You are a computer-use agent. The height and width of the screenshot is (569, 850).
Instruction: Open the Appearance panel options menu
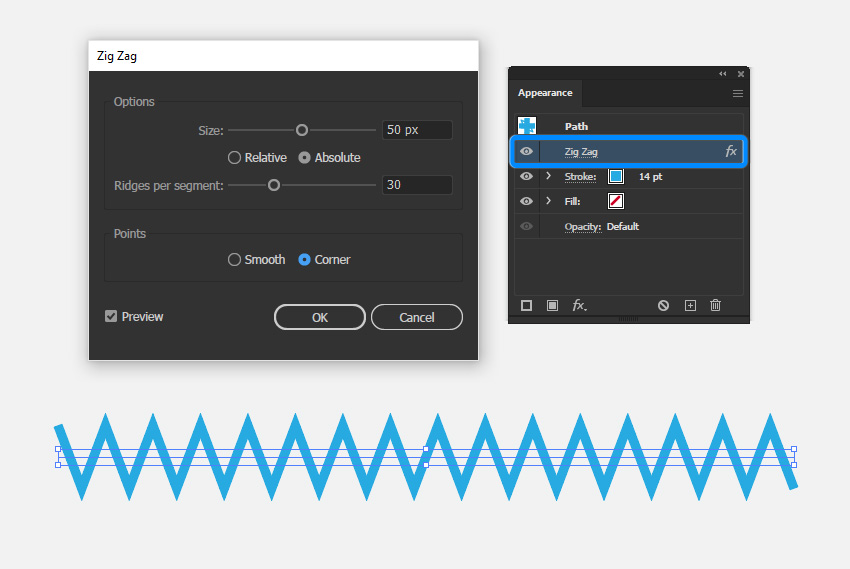click(x=738, y=93)
